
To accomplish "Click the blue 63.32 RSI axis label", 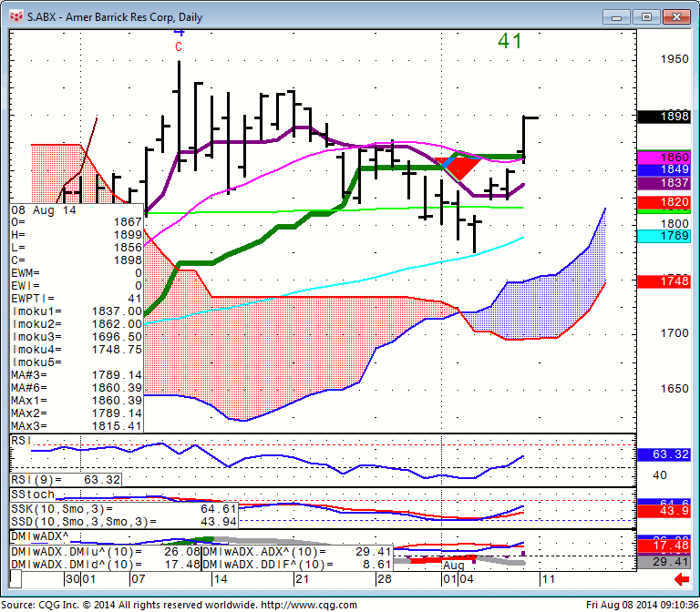I will pyautogui.click(x=664, y=454).
